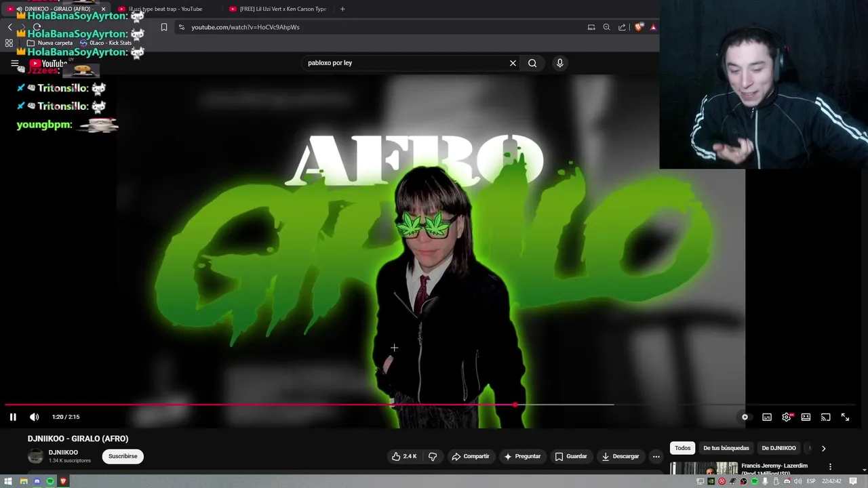This screenshot has width=868, height=488.
Task: Switch to the DJNIIKOO - GIRALO (AFRO) tab
Action: pyautogui.click(x=56, y=9)
